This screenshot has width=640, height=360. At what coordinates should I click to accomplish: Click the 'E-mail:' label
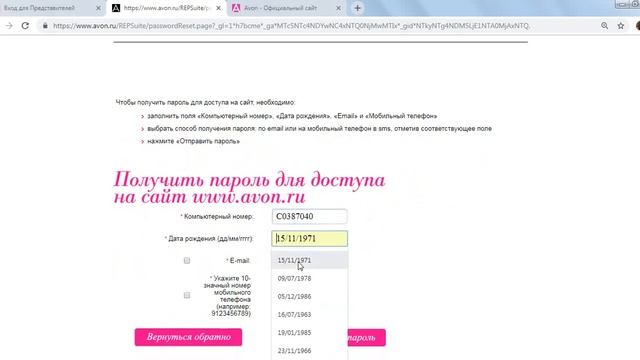(x=240, y=260)
